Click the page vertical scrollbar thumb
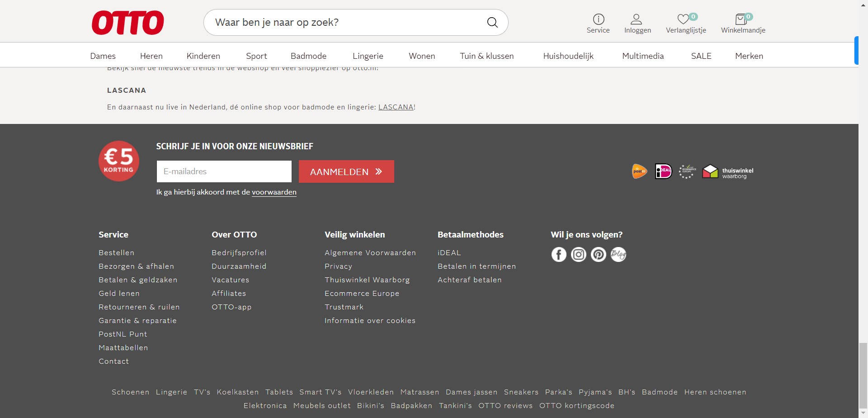 (x=863, y=375)
